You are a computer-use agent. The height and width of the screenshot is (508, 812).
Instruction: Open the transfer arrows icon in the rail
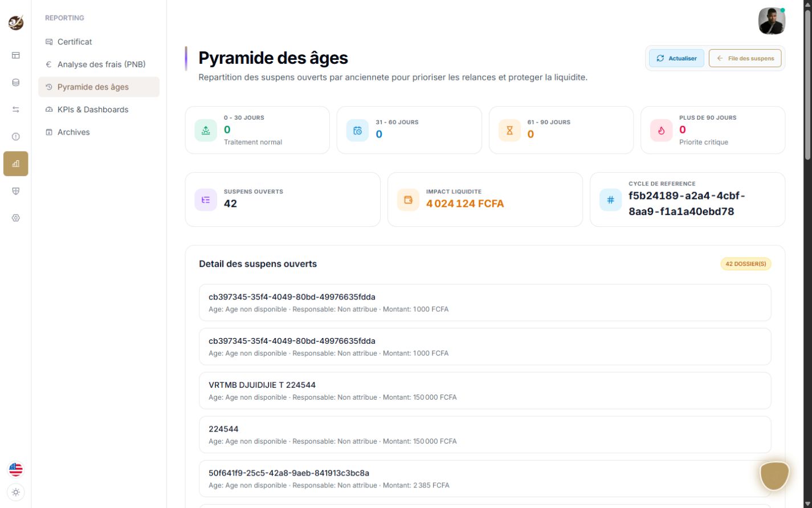[15, 109]
